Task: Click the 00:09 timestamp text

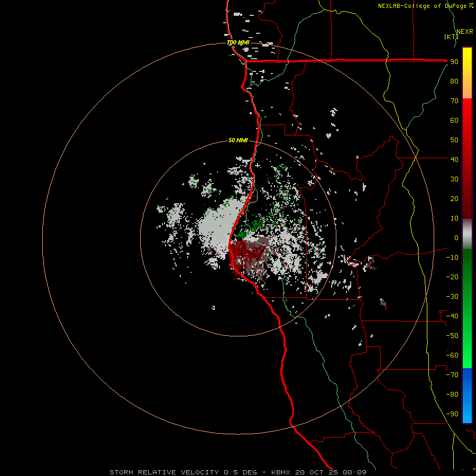Action: click(354, 472)
